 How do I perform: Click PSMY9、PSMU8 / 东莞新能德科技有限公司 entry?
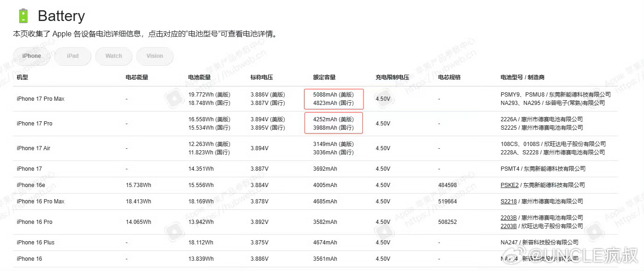pyautogui.click(x=556, y=95)
